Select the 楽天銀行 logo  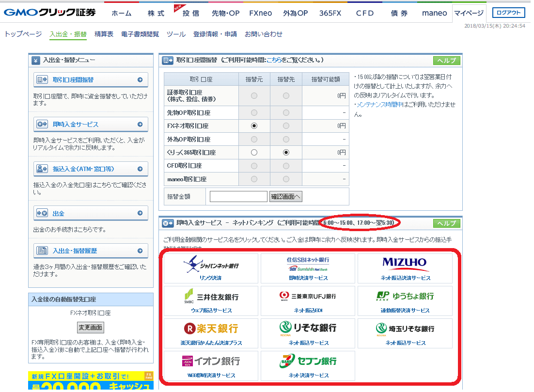(211, 329)
